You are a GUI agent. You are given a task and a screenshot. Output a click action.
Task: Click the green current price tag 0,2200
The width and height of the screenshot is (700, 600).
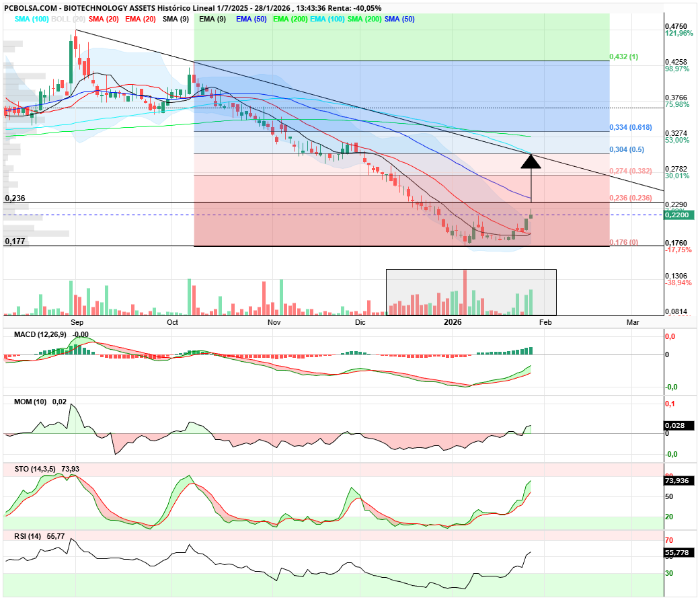click(x=678, y=215)
